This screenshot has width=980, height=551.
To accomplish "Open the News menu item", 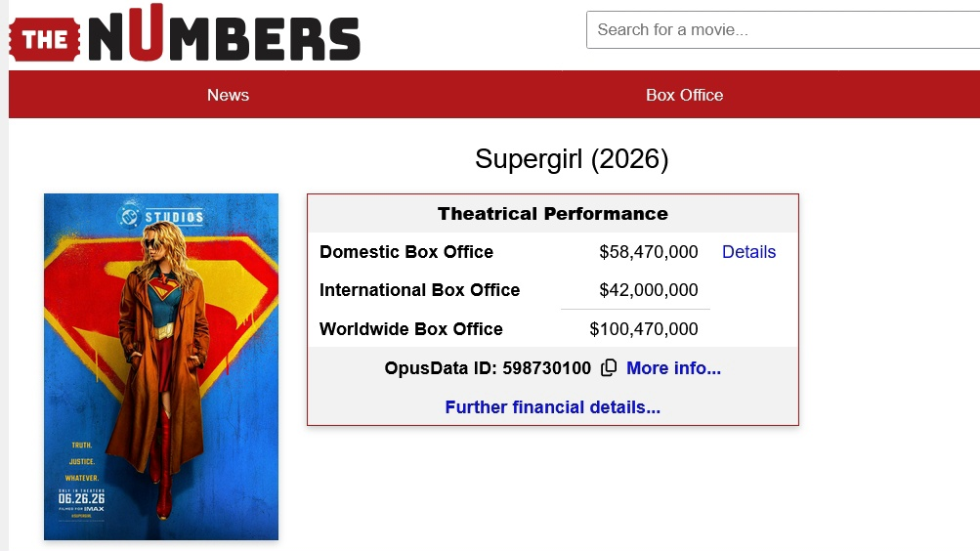I will pos(228,95).
